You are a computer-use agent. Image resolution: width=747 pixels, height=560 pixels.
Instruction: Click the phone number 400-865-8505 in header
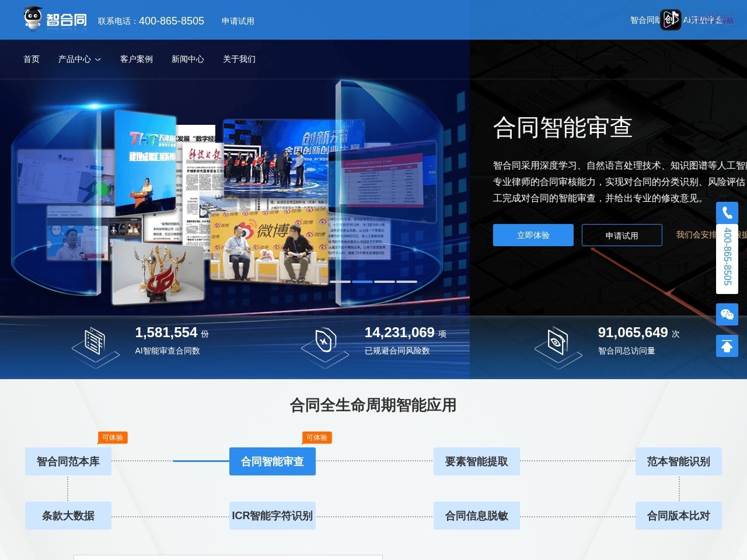(172, 21)
